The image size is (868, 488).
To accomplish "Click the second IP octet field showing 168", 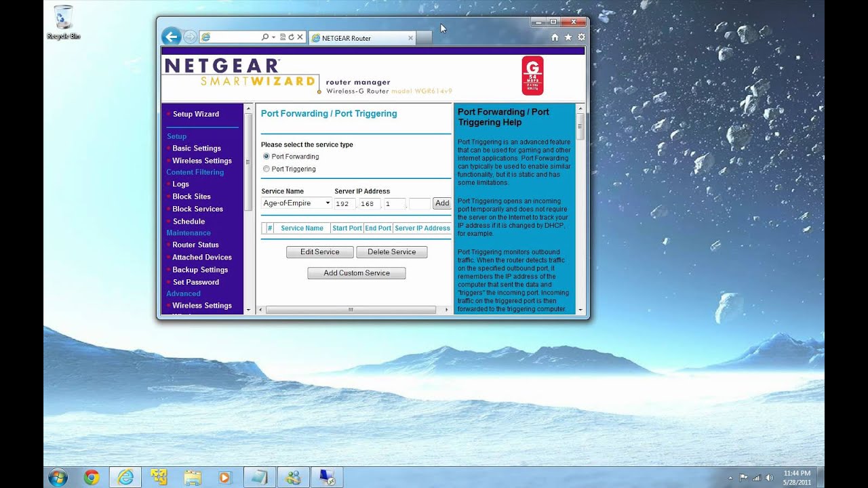I will click(370, 203).
